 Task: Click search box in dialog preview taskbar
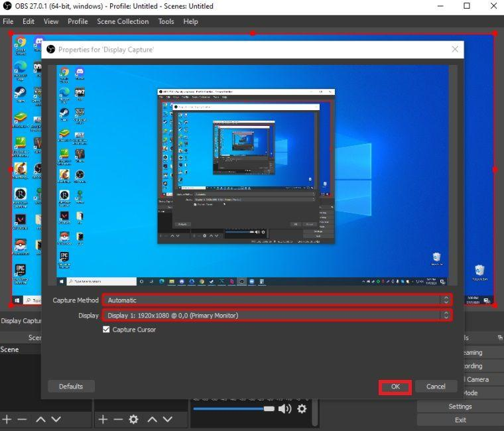pos(101,282)
